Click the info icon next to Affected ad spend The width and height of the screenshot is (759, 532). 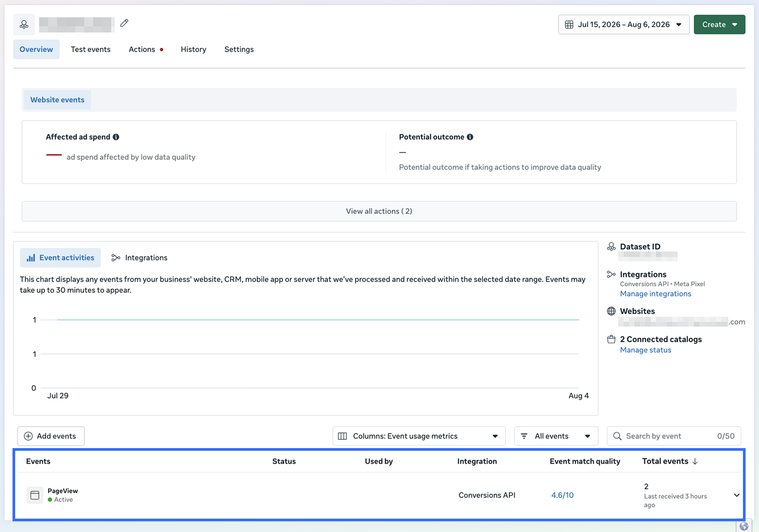(116, 137)
